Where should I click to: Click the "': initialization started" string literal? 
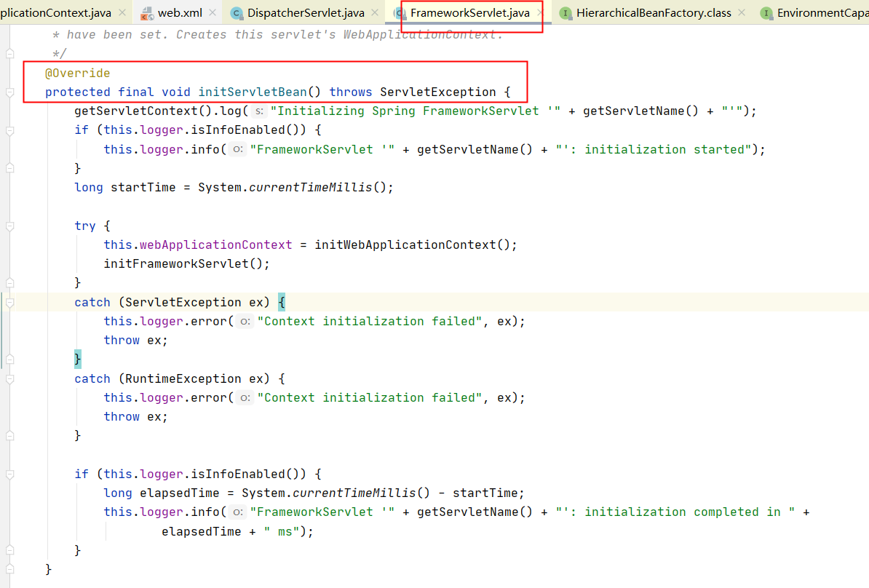tap(654, 150)
